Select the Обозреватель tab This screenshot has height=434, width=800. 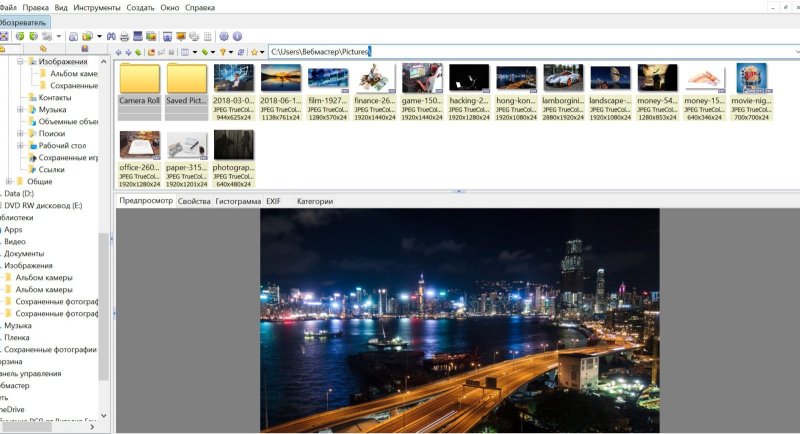point(23,22)
